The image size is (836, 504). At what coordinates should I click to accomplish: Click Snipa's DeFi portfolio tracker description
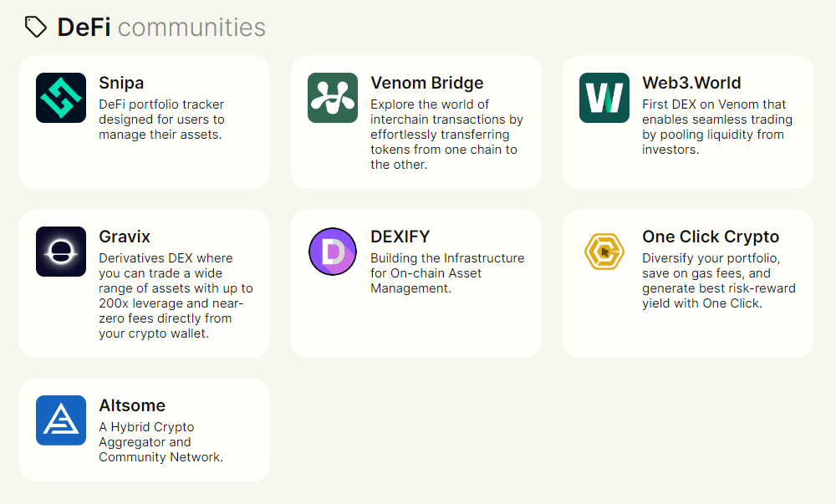point(161,120)
